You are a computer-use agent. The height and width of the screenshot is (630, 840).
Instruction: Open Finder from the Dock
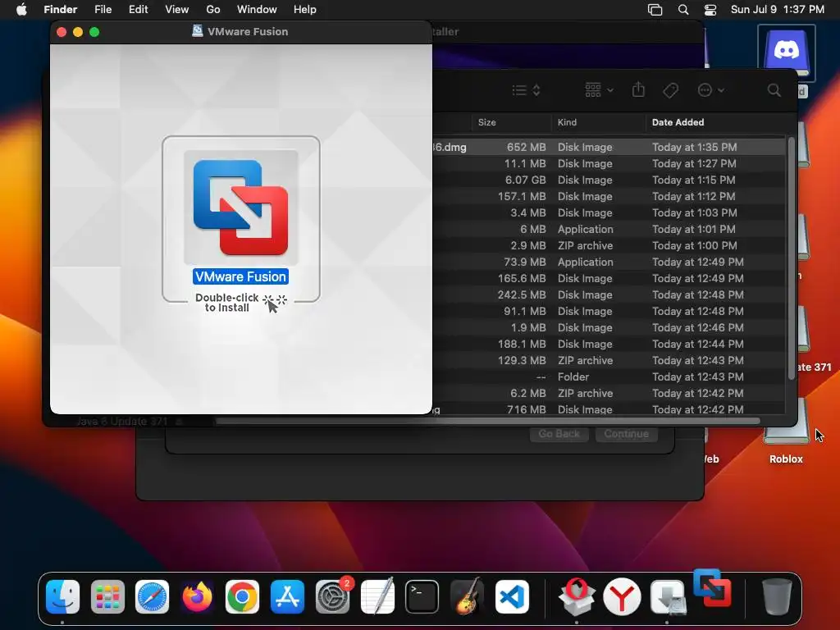tap(62, 596)
